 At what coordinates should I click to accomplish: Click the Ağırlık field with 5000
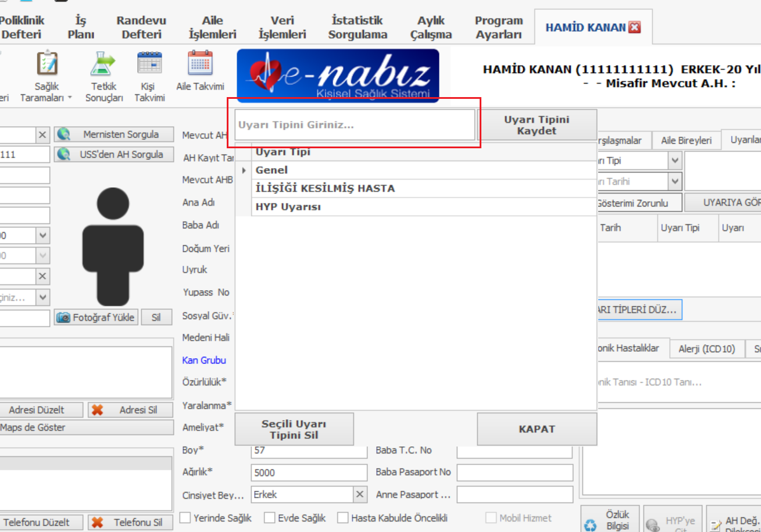309,473
